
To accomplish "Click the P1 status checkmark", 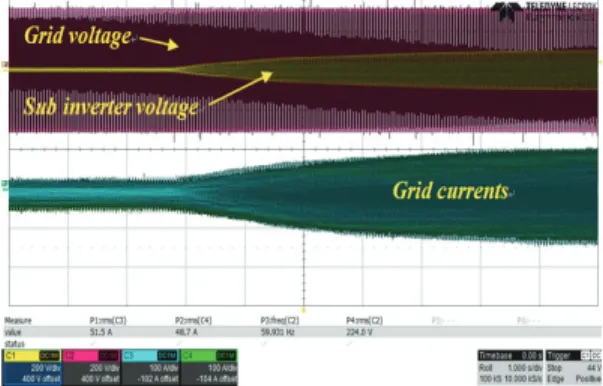I will tap(92, 343).
